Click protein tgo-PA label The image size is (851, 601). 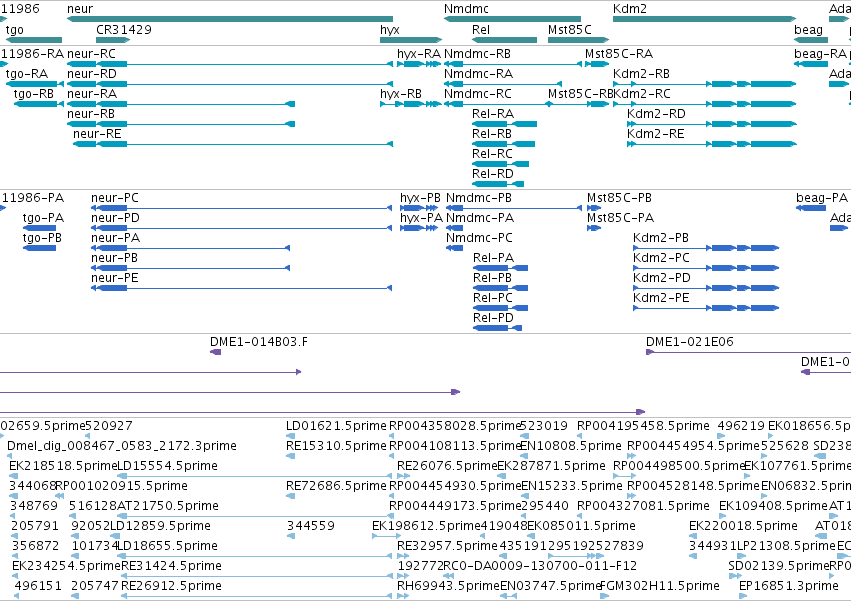(x=43, y=219)
